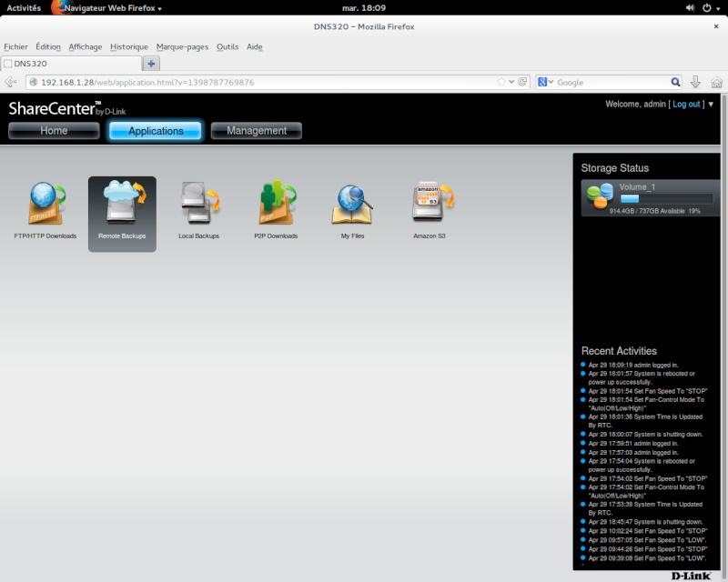Launch the Amazon S3 application

pos(430,210)
